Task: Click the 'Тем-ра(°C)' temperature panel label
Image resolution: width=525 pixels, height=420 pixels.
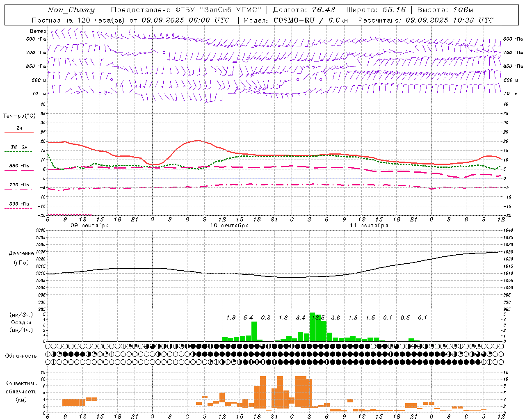Action: [19, 116]
